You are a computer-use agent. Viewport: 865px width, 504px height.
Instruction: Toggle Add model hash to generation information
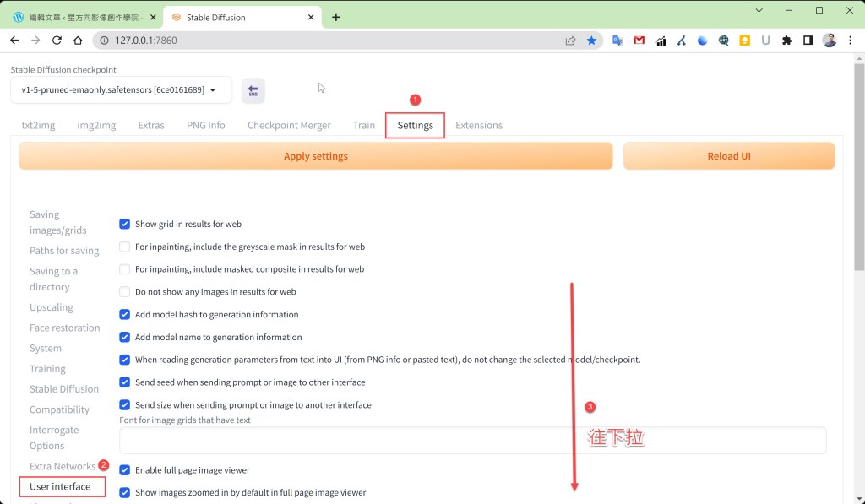[125, 314]
